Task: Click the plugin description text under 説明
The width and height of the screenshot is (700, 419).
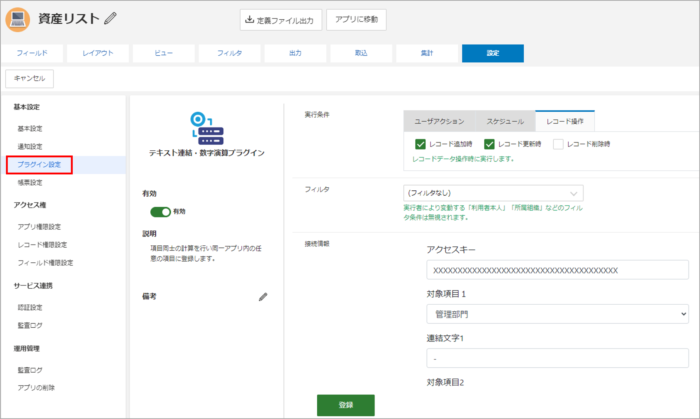Action: (x=206, y=253)
